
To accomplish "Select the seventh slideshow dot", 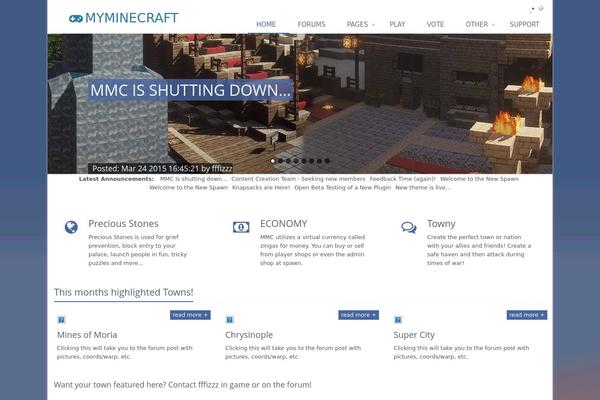I will [319, 161].
